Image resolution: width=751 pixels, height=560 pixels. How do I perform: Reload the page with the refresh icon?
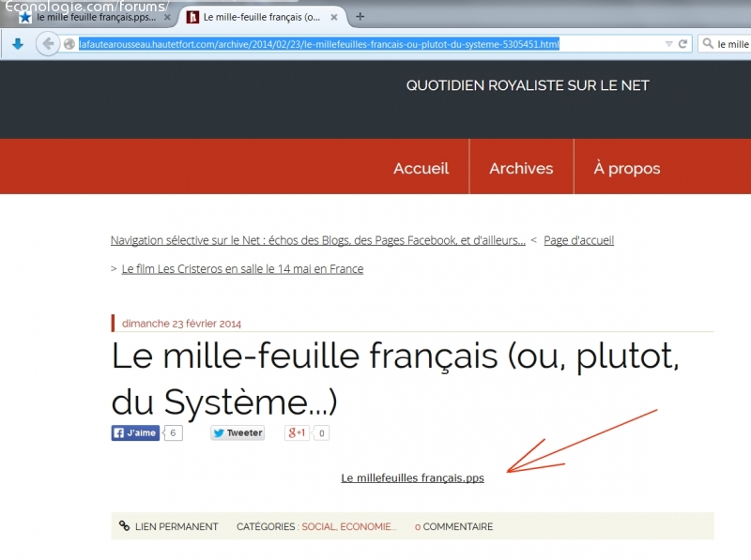[x=683, y=44]
